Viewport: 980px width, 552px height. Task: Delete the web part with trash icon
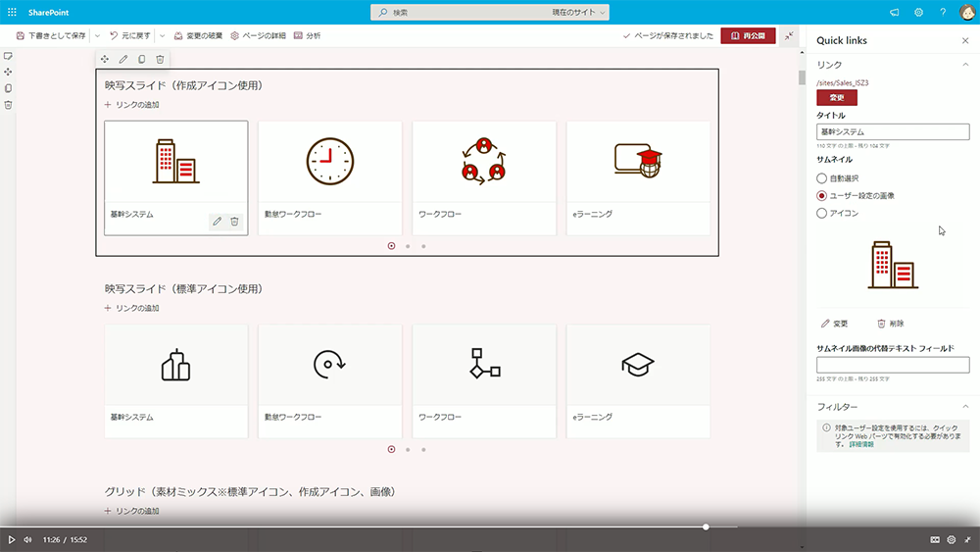point(160,59)
